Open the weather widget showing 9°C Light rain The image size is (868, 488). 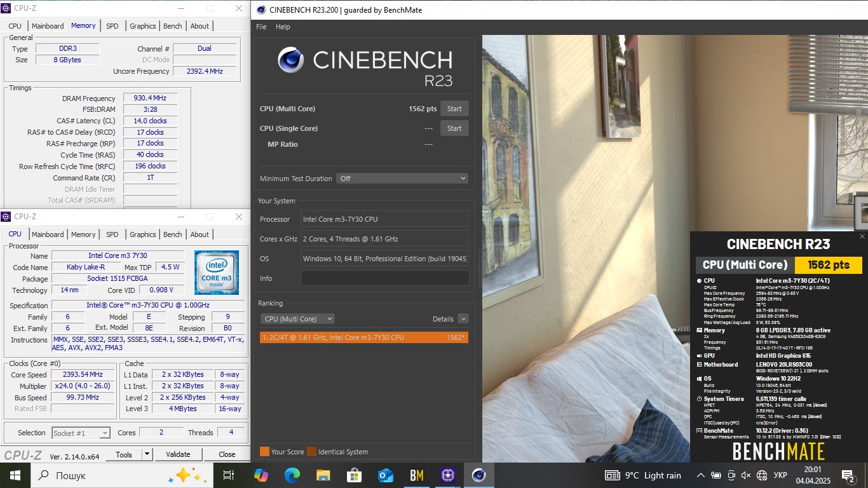pos(642,475)
